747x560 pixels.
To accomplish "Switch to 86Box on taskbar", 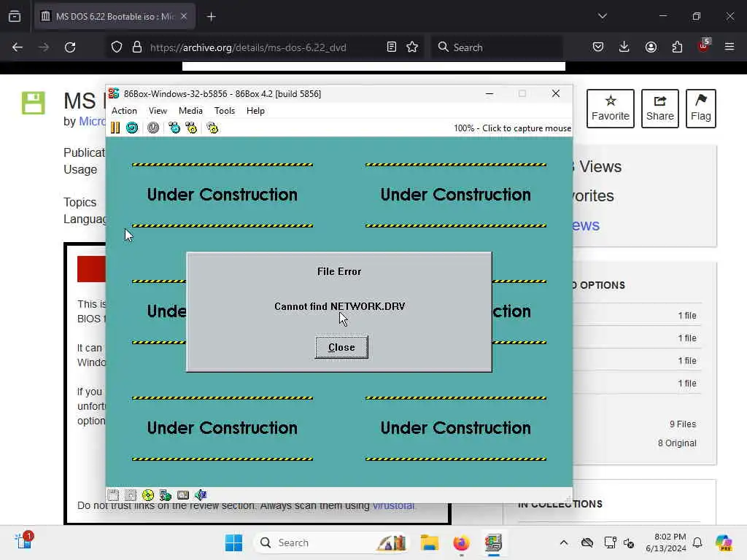I will tap(494, 542).
